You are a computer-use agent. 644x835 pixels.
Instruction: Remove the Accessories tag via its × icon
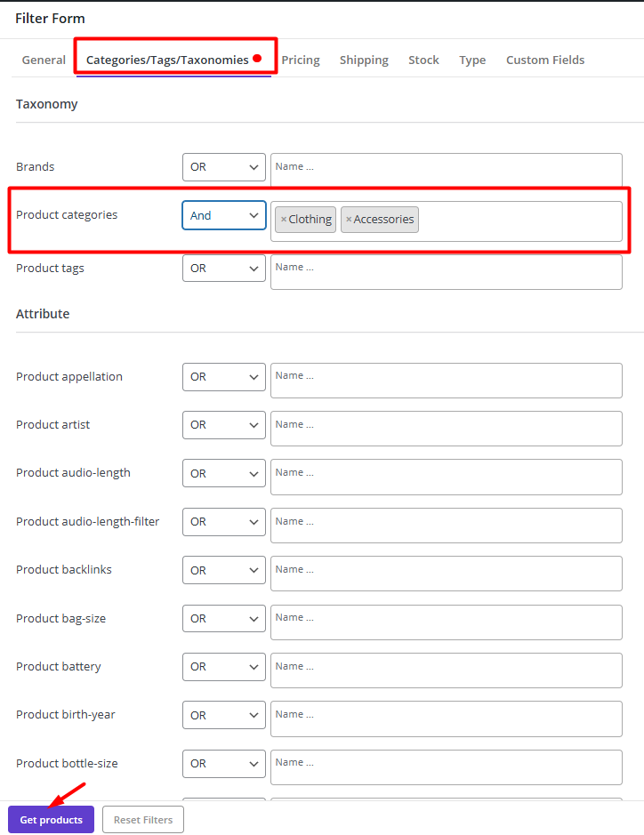tap(349, 219)
